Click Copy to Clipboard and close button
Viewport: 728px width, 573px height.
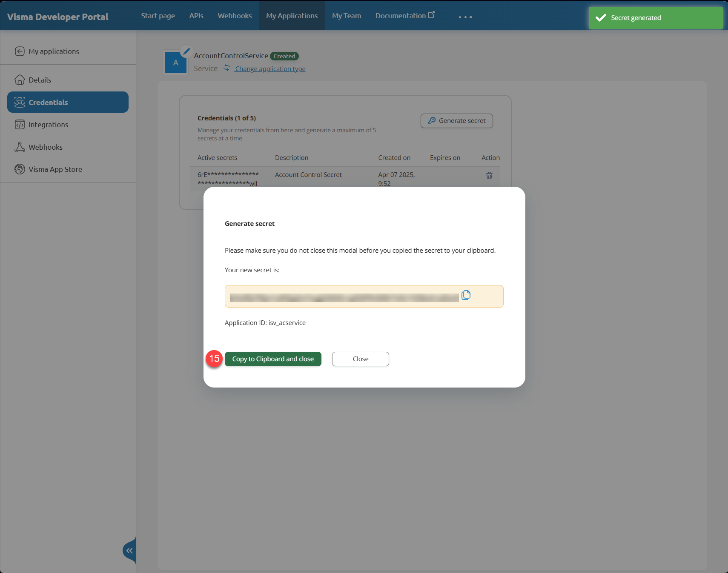click(273, 359)
